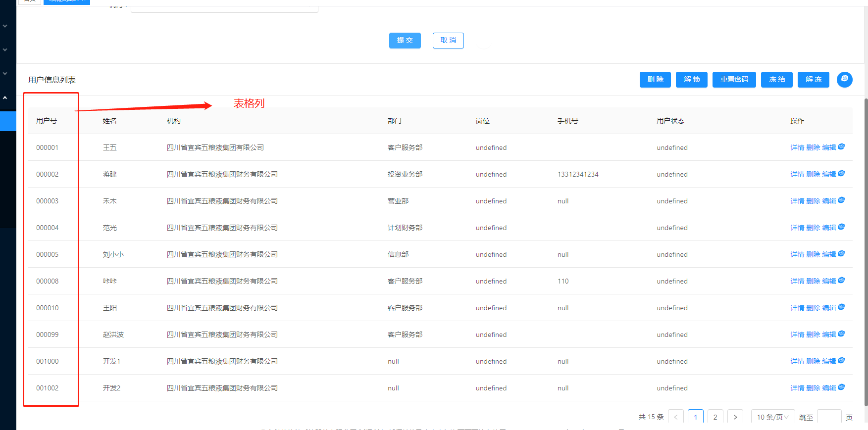Select page 2 in pagination
The width and height of the screenshot is (868, 430).
pyautogui.click(x=715, y=417)
